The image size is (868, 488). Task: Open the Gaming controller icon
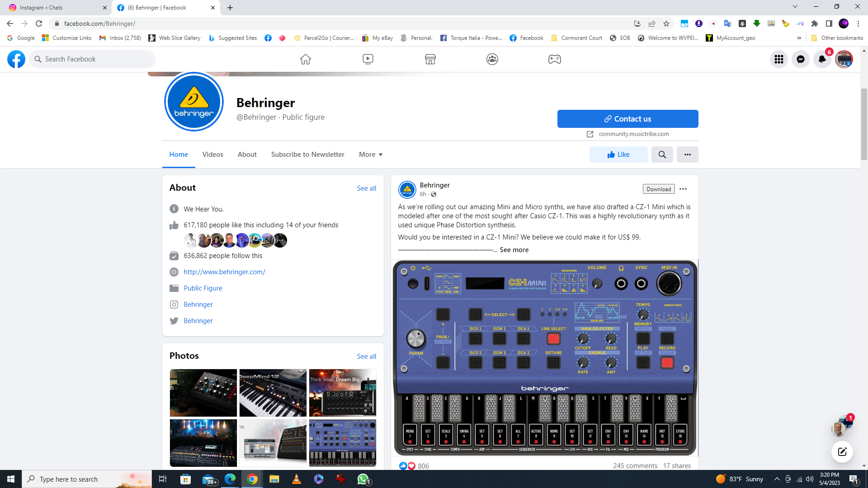click(x=555, y=59)
